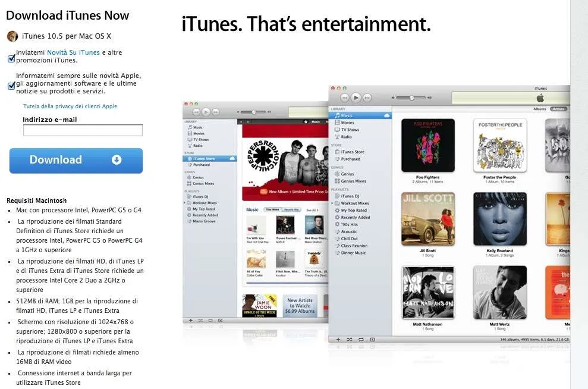The width and height of the screenshot is (588, 389).
Task: Tick the 'Inviatemi Novità Su iTunes' checkbox
Action: coord(12,58)
